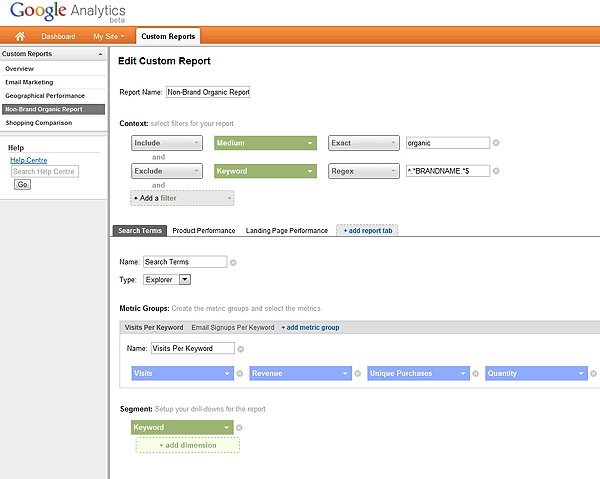Viewport: 600px width, 479px height.
Task: Remove the Revenue metric
Action: pos(357,374)
